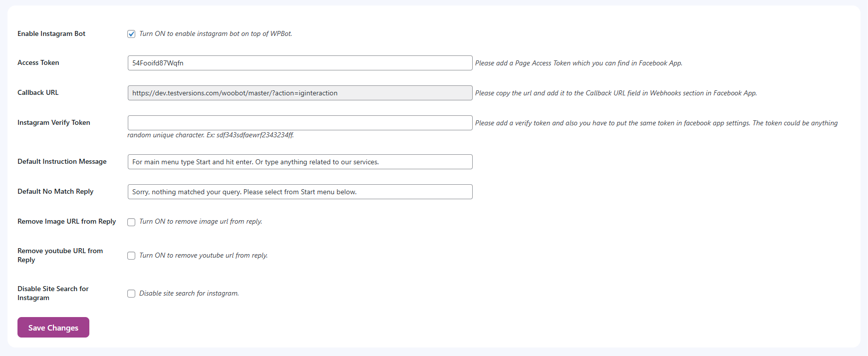Click the Save Changes button
Viewport: 868px width, 356px height.
click(53, 328)
